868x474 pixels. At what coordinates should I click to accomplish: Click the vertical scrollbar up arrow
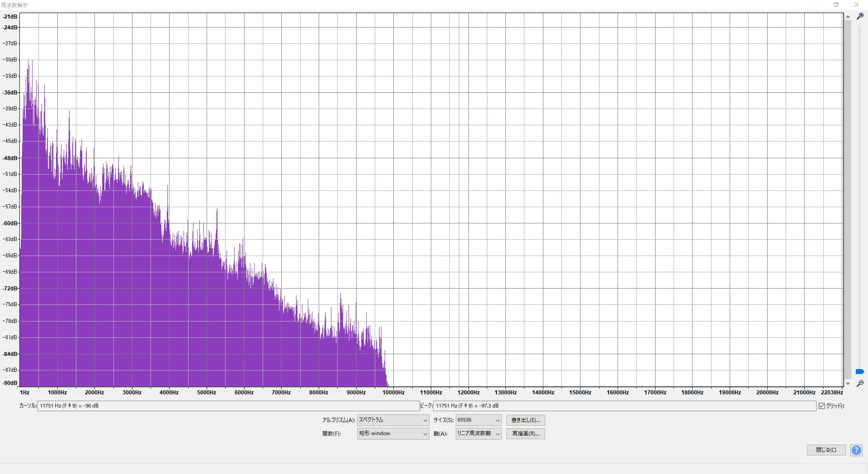pyautogui.click(x=848, y=17)
